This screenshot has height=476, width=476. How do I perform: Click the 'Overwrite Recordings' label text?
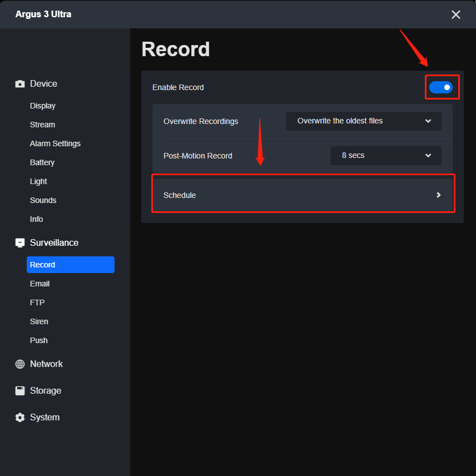(201, 121)
